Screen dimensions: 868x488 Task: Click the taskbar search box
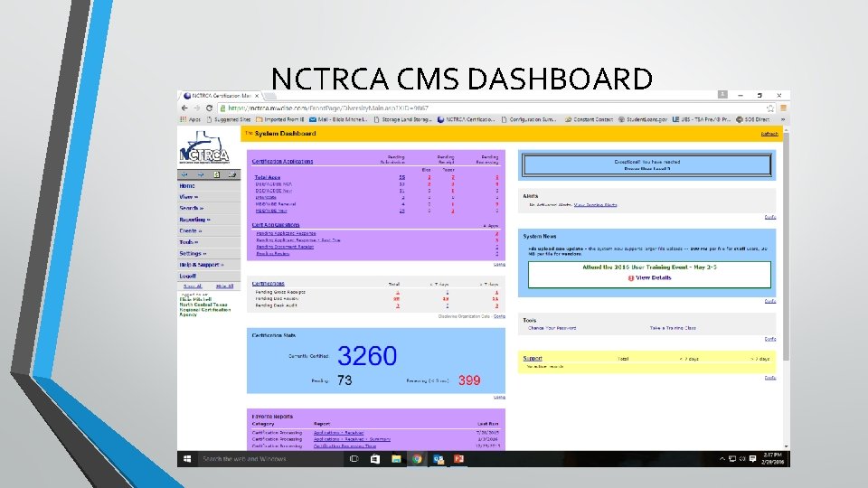click(270, 459)
